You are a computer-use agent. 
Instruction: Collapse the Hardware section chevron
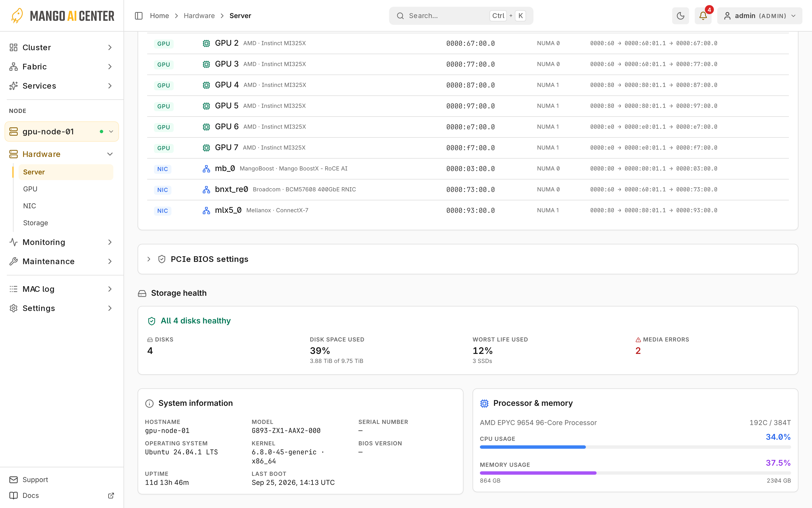pos(110,154)
